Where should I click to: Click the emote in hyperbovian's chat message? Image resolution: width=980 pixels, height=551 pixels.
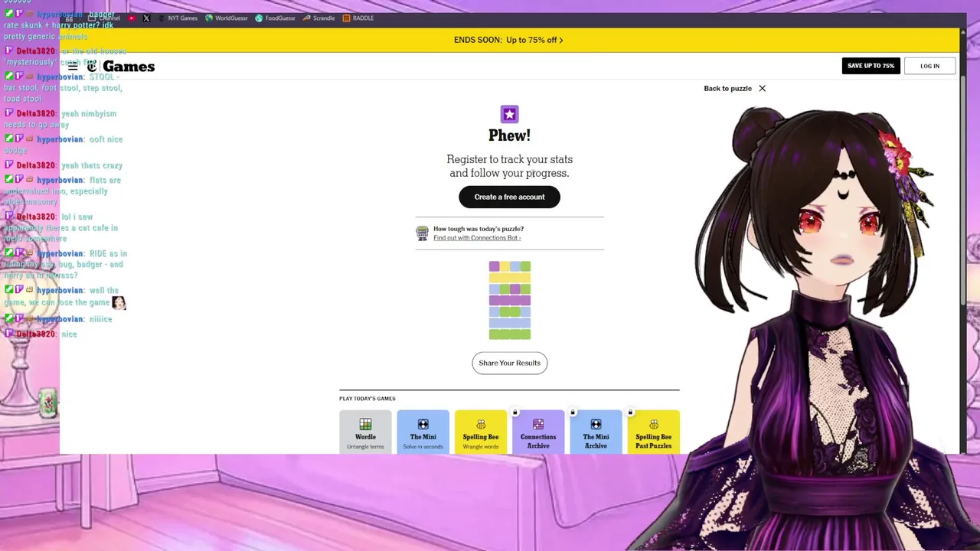(x=119, y=302)
